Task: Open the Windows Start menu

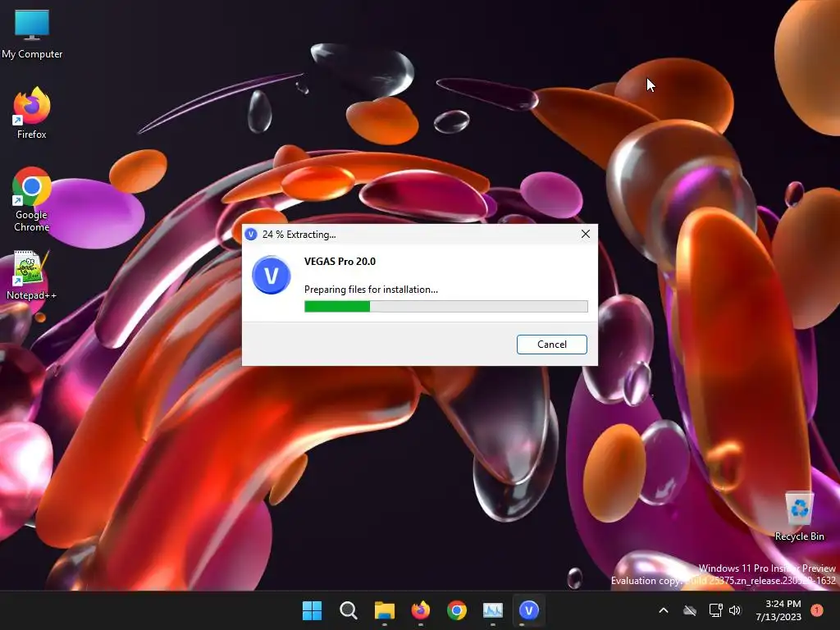Action: point(312,610)
